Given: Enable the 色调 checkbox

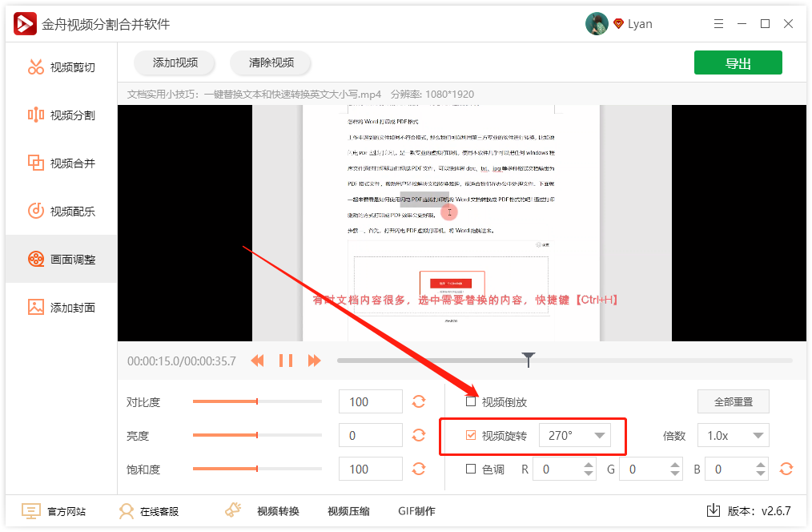Looking at the screenshot, I should coord(471,469).
